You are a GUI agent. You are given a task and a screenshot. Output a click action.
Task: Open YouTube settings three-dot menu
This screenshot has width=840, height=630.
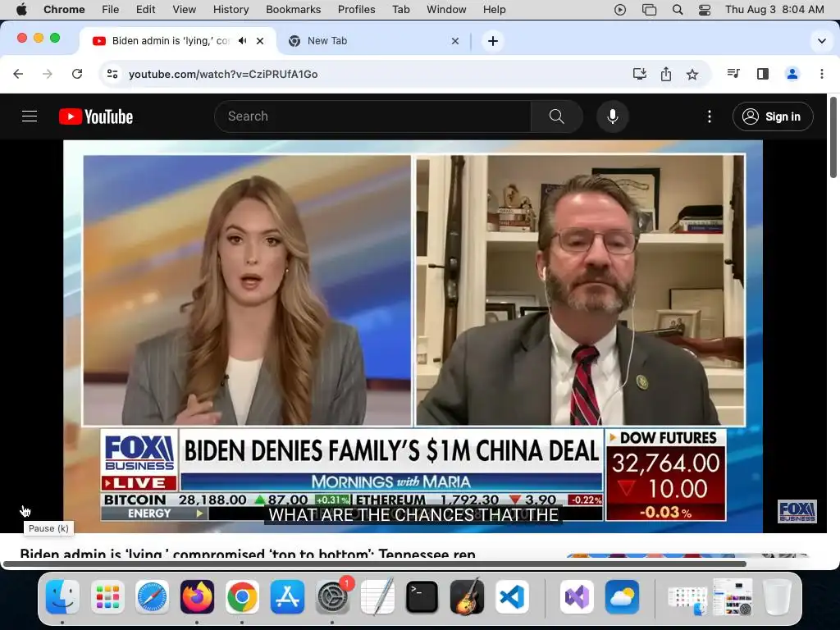710,116
